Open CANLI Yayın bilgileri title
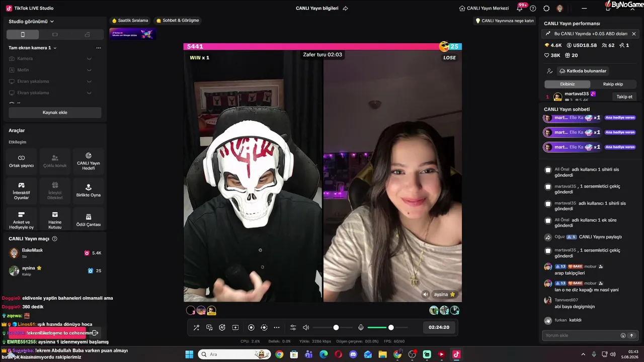The width and height of the screenshot is (644, 362). click(x=317, y=8)
